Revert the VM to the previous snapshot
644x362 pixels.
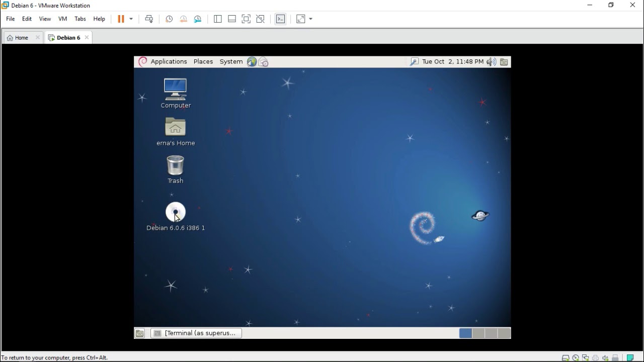183,19
